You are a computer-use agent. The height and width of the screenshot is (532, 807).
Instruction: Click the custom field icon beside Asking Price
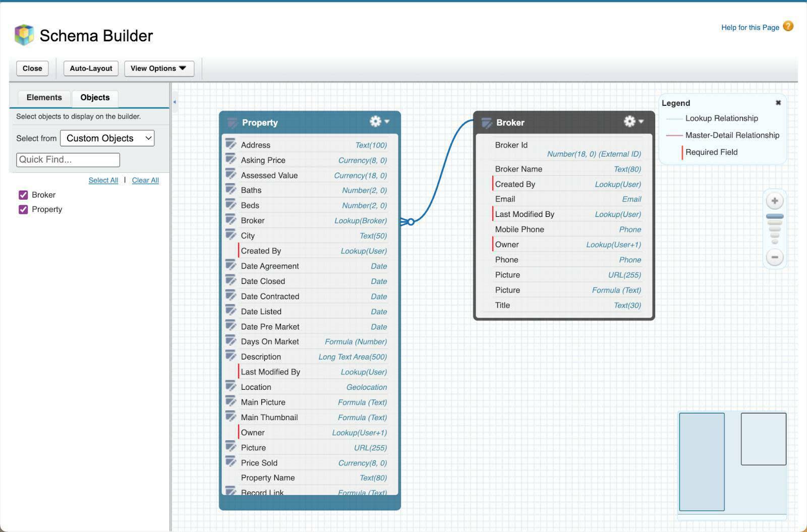pyautogui.click(x=231, y=159)
